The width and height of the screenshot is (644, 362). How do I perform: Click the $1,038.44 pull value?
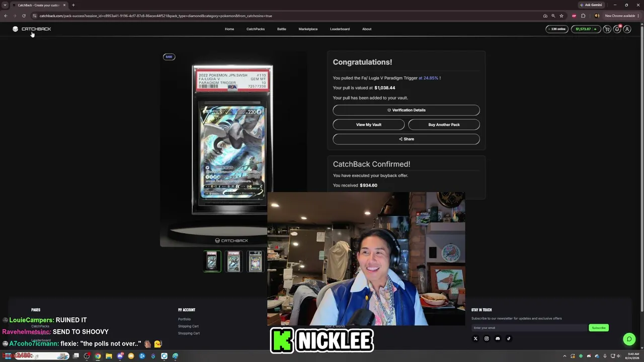385,88
